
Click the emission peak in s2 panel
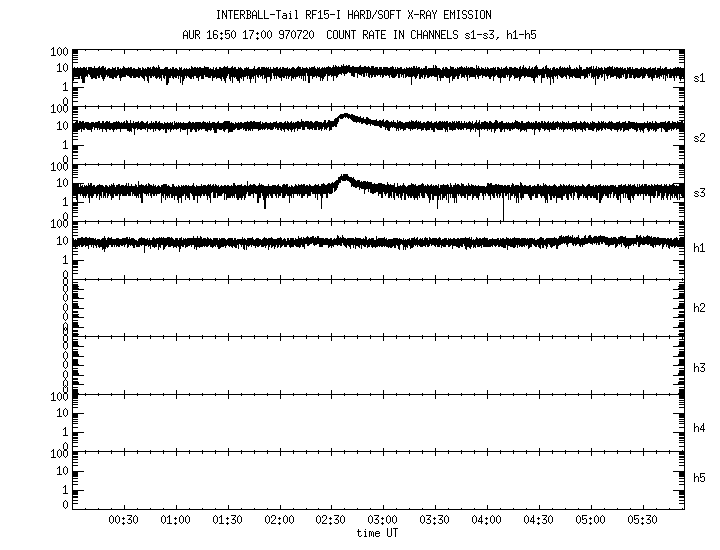tap(345, 117)
